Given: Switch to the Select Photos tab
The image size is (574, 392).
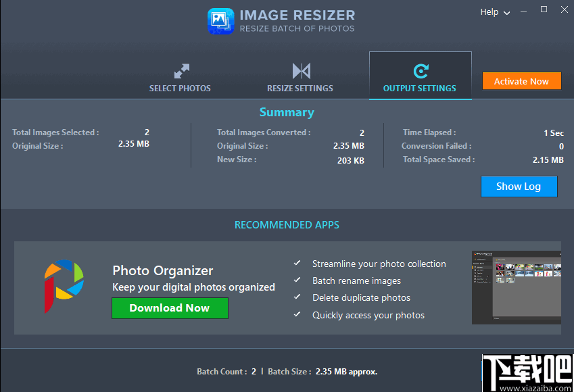Looking at the screenshot, I should [x=181, y=88].
